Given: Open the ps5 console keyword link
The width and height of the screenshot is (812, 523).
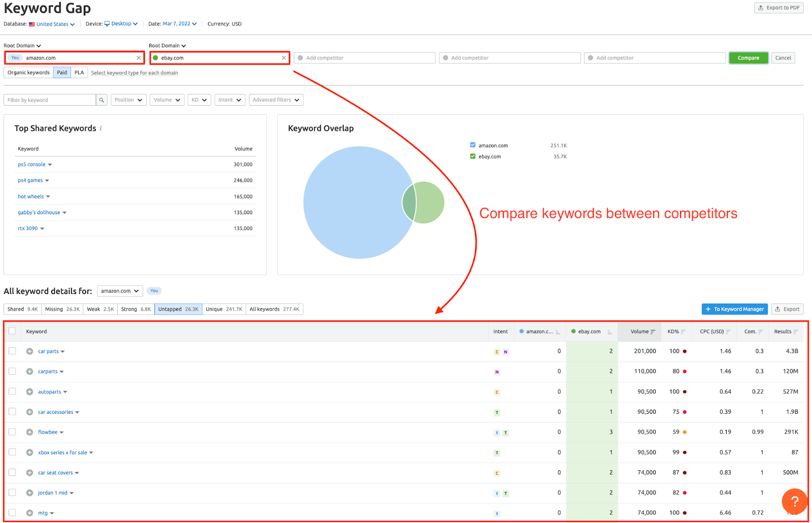Looking at the screenshot, I should click(x=31, y=165).
